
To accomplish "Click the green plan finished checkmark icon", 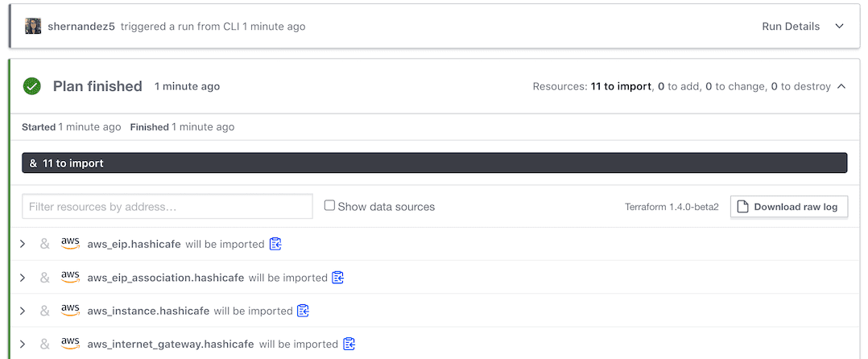I will [x=32, y=86].
